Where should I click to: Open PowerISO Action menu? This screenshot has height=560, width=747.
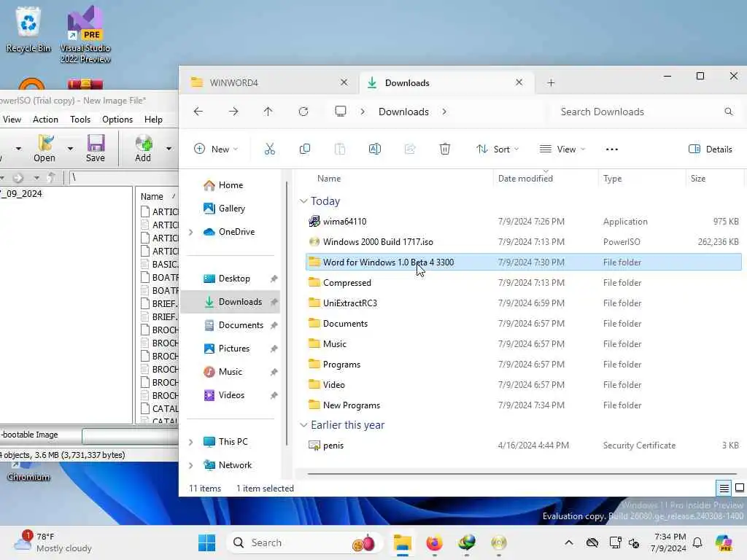tap(45, 120)
